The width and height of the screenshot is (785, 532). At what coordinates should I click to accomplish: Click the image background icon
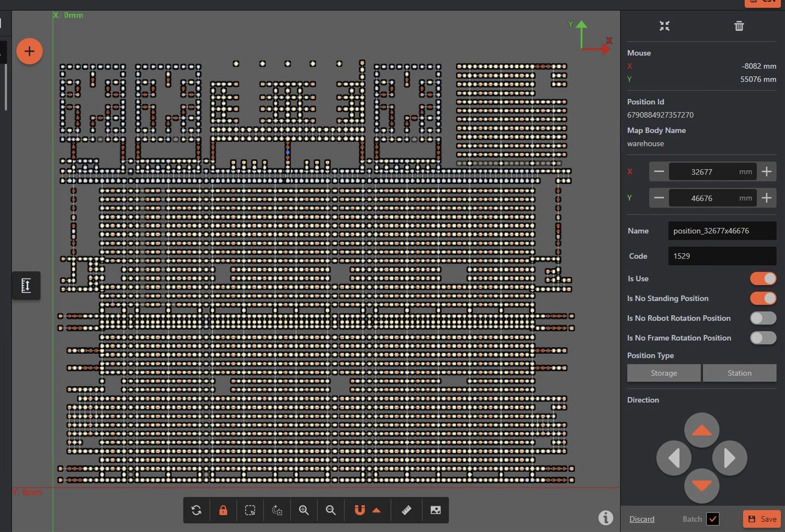[x=435, y=510]
